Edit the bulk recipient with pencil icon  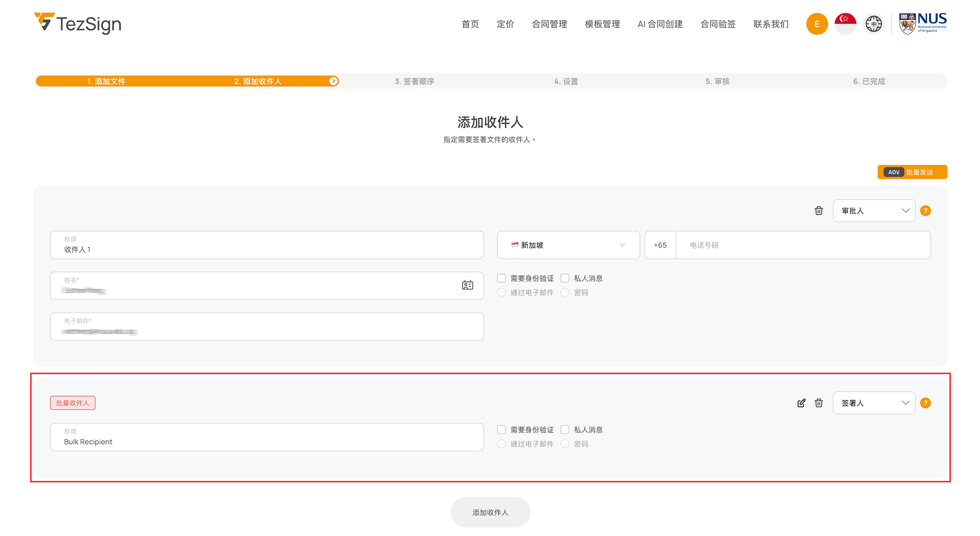pos(801,403)
